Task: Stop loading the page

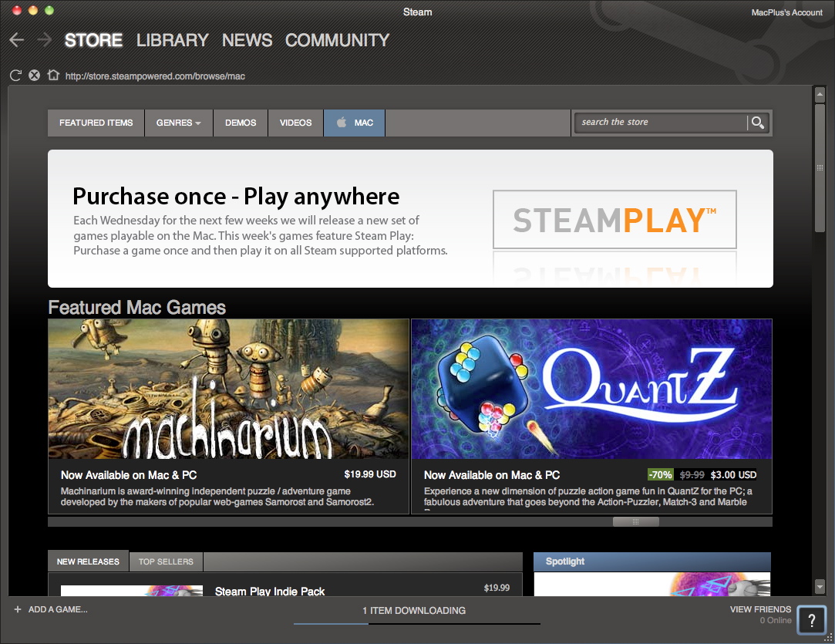Action: tap(34, 75)
